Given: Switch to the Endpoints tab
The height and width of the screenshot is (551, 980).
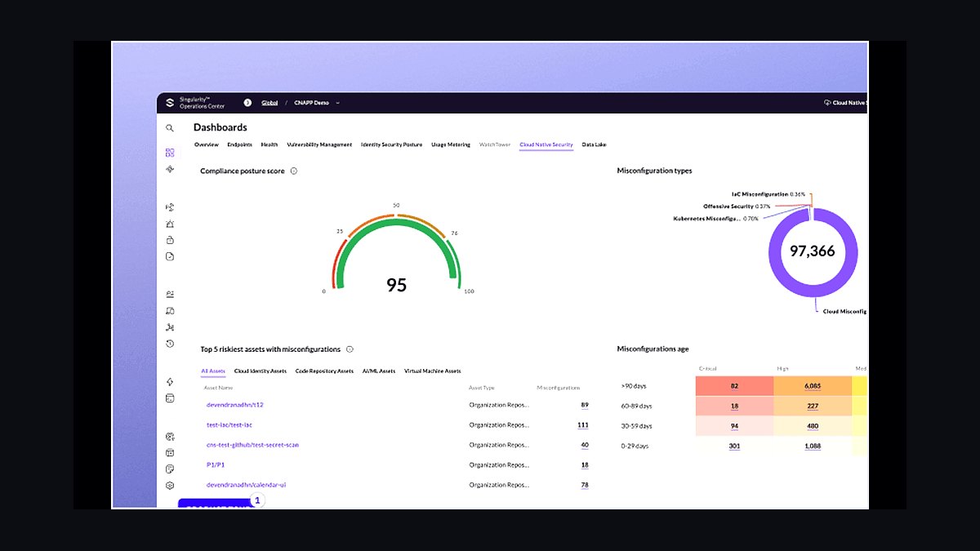Looking at the screenshot, I should pyautogui.click(x=239, y=144).
